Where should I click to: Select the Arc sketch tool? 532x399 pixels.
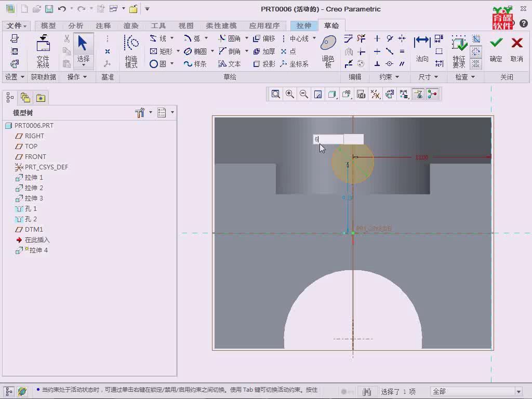(192, 38)
